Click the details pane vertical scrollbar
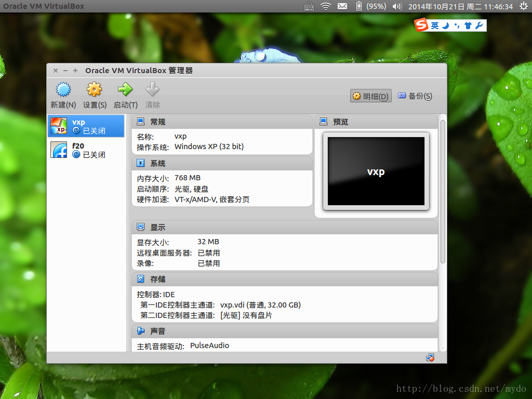Viewport: 532px width, 399px height. [443, 192]
